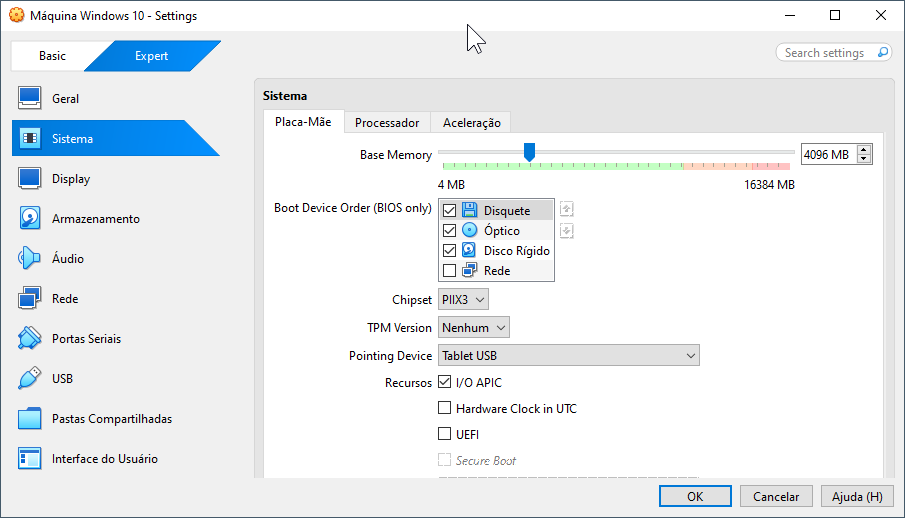Switch to the Aceleração tab
Viewport: 905px width, 518px height.
coord(471,123)
